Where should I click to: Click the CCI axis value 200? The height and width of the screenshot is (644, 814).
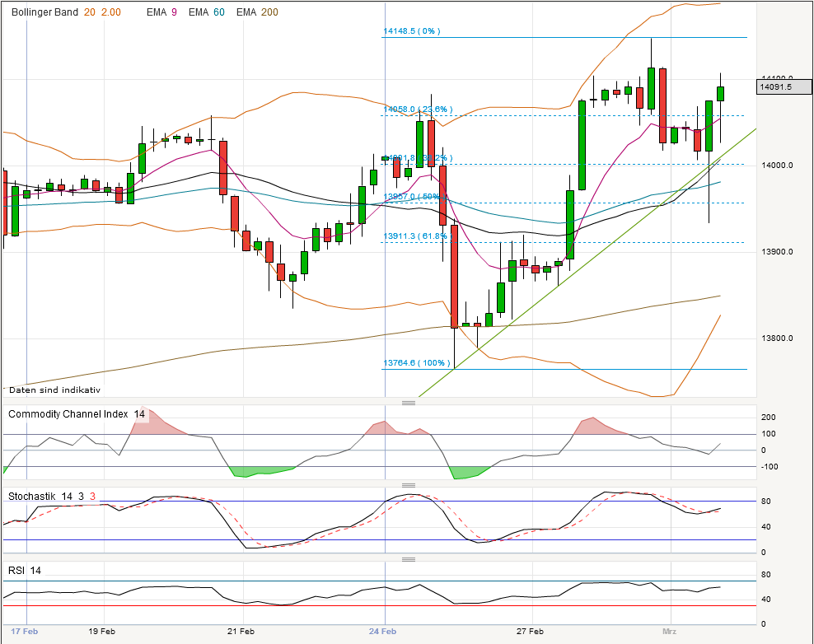click(x=769, y=418)
